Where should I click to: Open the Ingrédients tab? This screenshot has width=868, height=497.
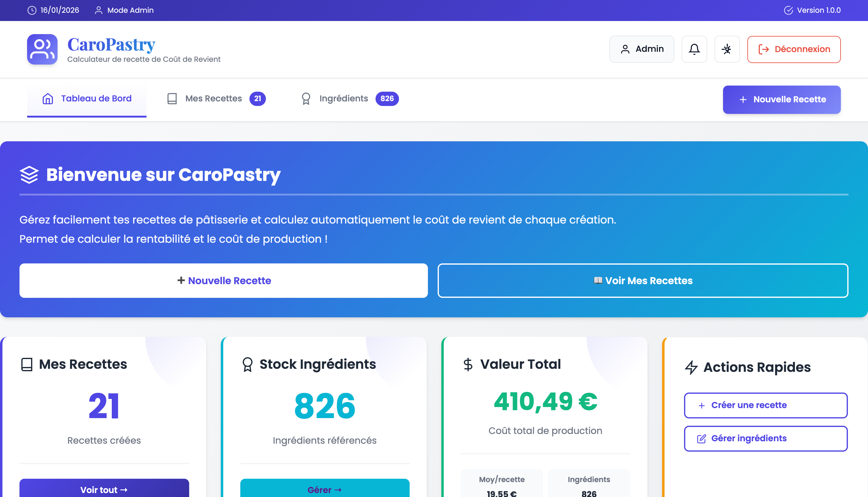[x=343, y=99]
